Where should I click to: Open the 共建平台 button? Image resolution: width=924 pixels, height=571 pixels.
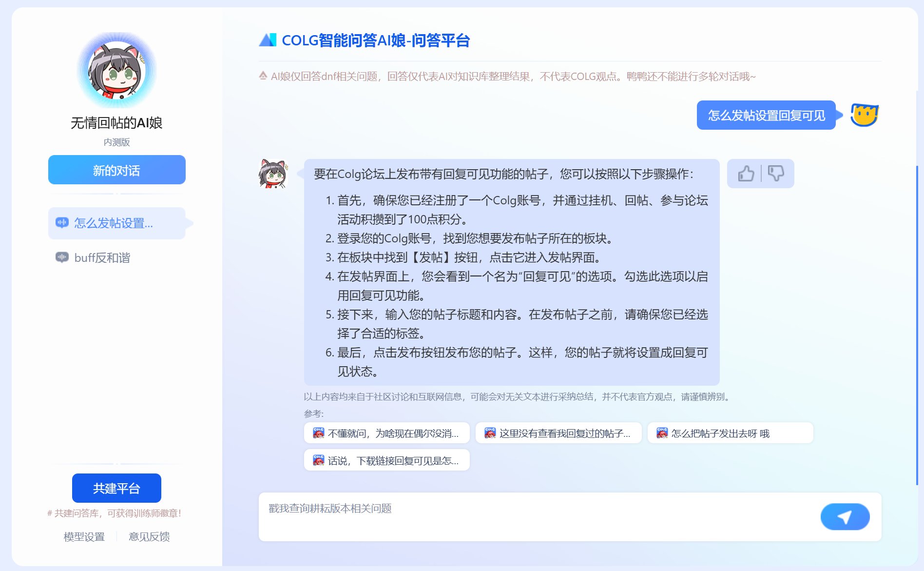coord(116,488)
